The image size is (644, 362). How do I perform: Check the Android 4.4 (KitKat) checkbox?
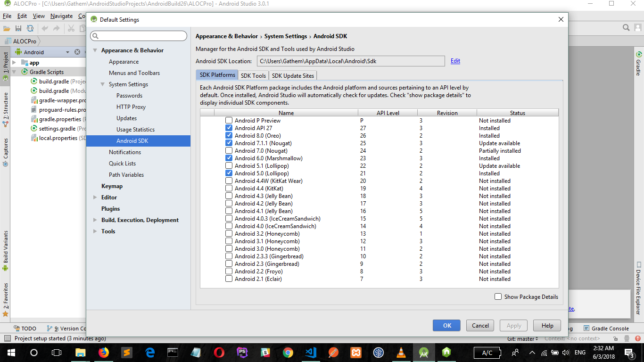pyautogui.click(x=229, y=189)
